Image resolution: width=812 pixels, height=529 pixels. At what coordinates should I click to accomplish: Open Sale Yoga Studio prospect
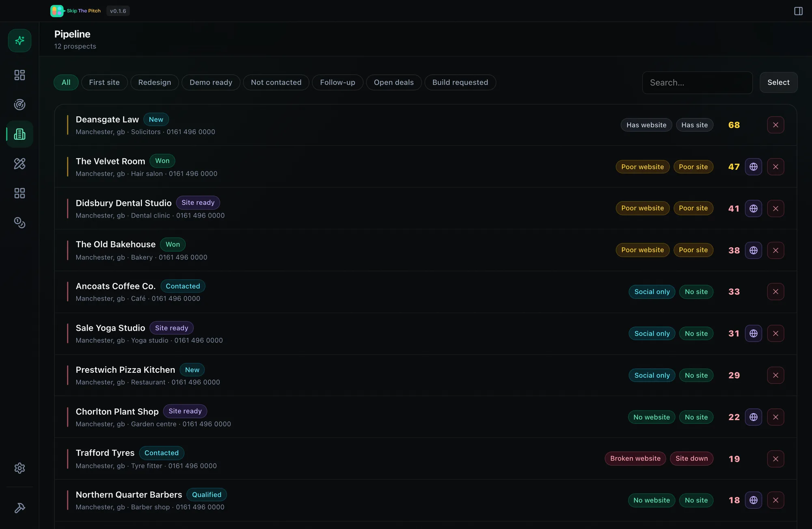tap(425, 334)
